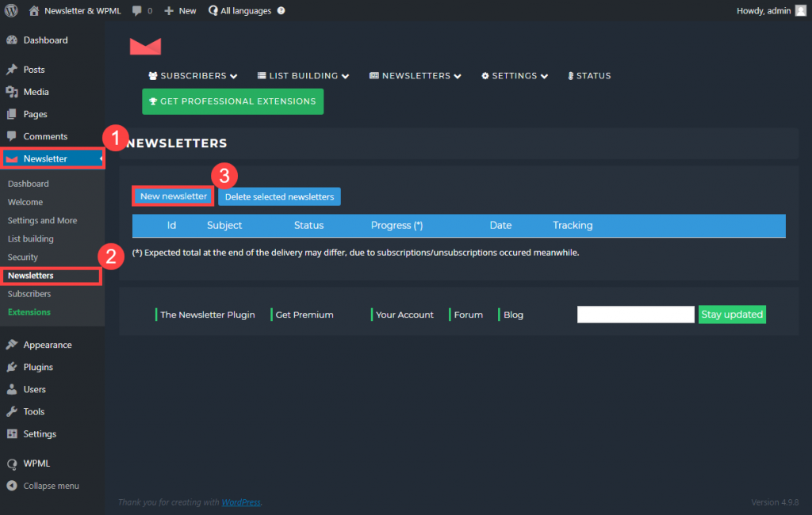Open Extensions submenu item
This screenshot has height=515, width=812.
(x=29, y=312)
